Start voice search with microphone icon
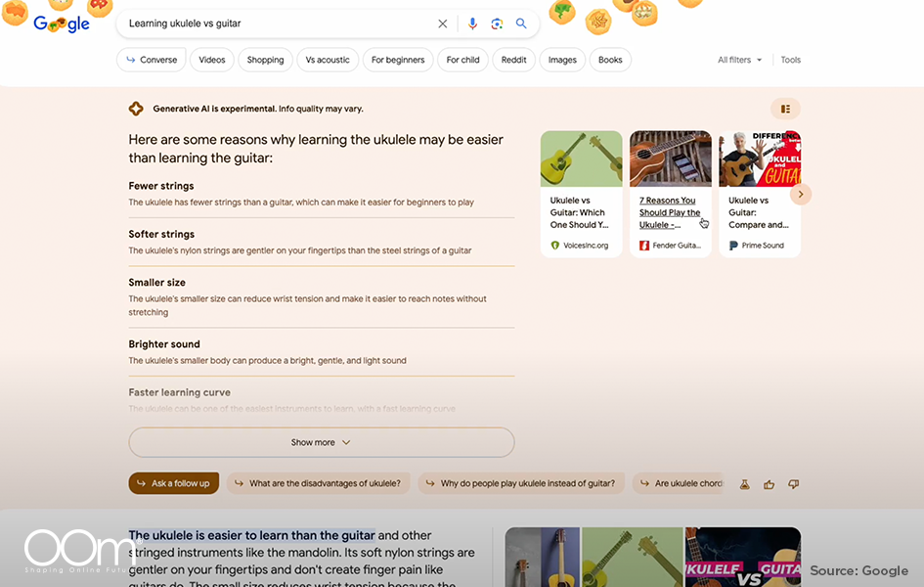Viewport: 924px width, 587px height. pyautogui.click(x=472, y=23)
